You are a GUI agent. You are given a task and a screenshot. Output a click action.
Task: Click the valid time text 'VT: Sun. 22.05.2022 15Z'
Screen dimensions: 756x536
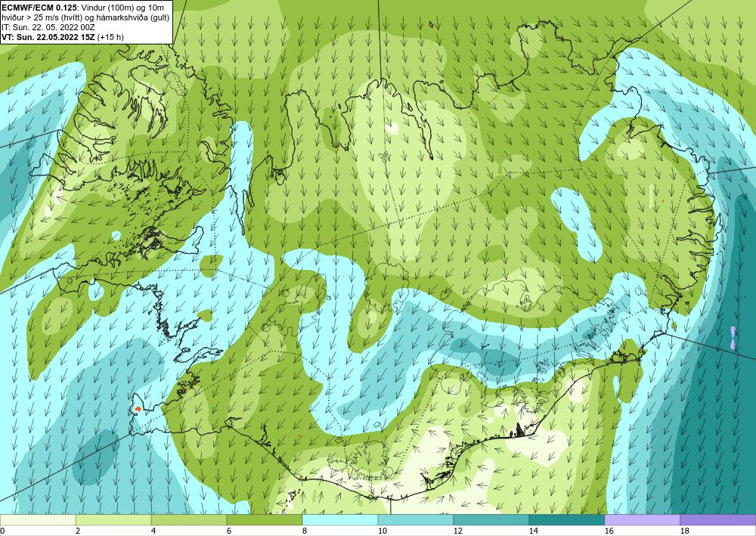point(50,37)
